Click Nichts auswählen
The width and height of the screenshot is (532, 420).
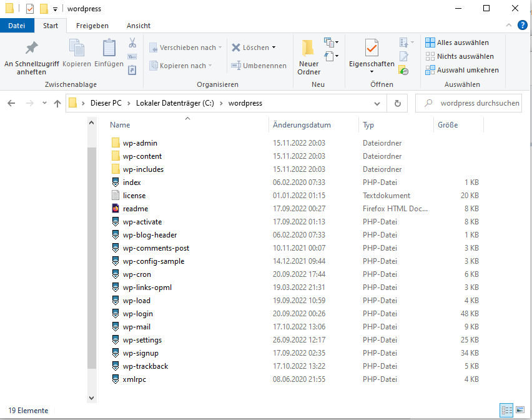[460, 56]
